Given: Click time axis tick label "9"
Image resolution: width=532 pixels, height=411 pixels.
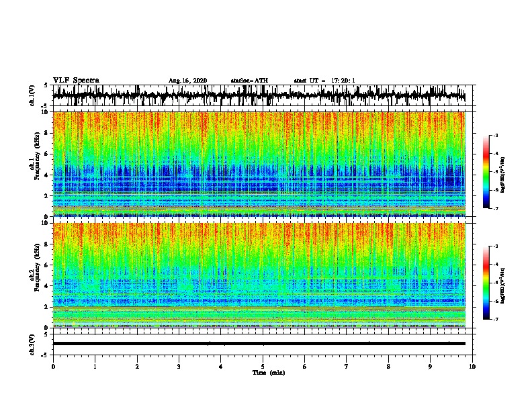Looking at the screenshot, I should pos(430,367).
